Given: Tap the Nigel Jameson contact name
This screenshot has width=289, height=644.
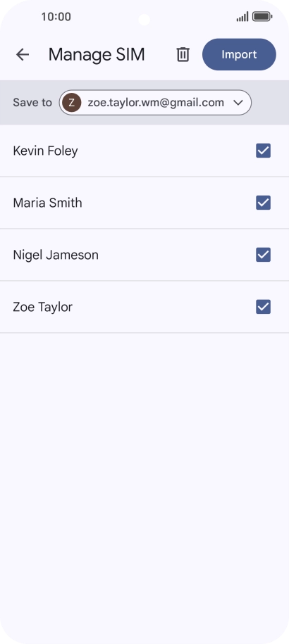Looking at the screenshot, I should point(56,255).
